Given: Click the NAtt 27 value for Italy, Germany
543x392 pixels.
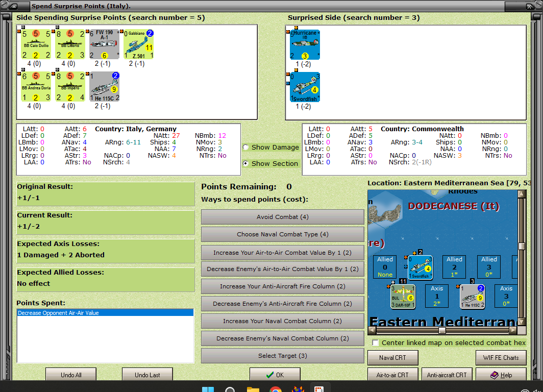Looking at the screenshot, I should coord(176,135).
